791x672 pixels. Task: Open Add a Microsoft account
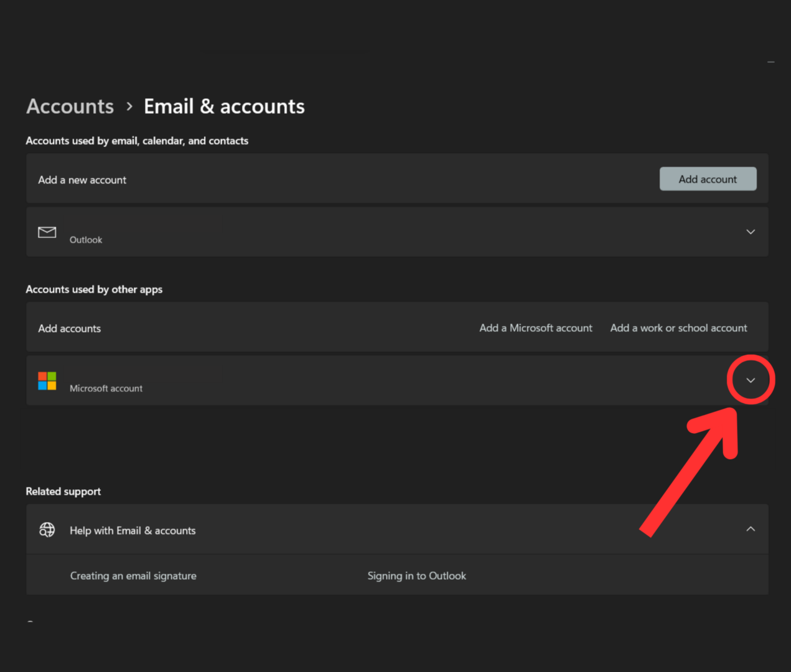point(535,328)
